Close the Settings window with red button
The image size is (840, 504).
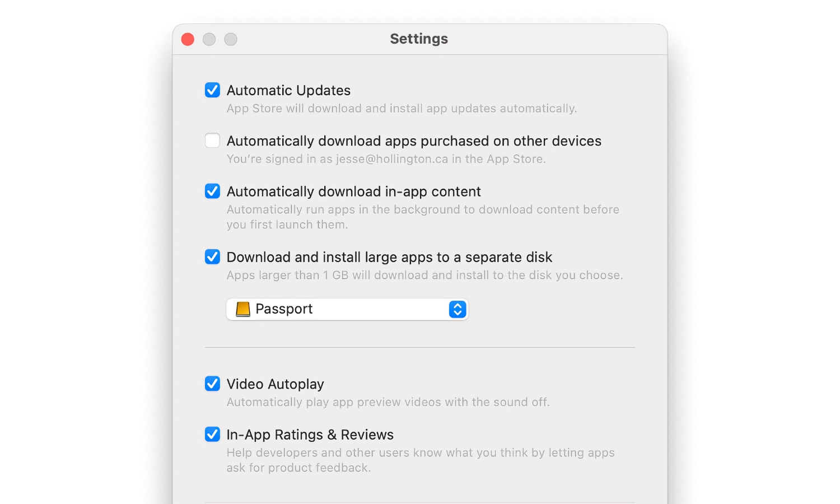click(188, 39)
